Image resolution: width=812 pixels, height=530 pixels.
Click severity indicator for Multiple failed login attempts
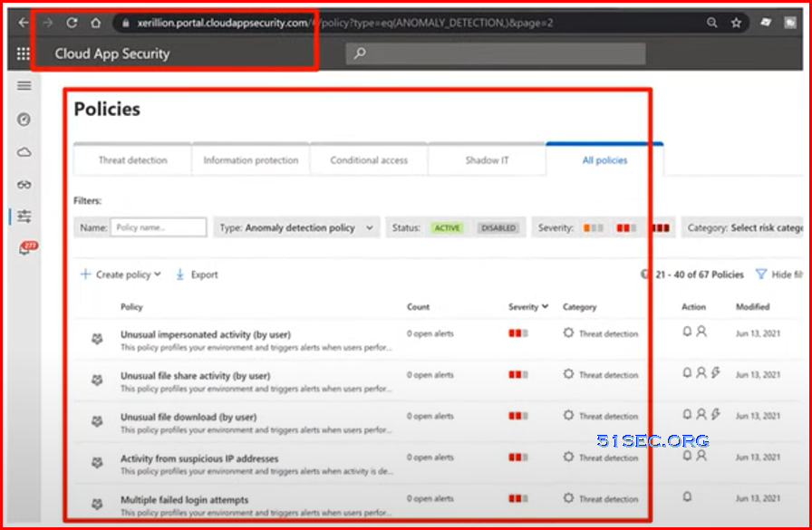click(517, 498)
